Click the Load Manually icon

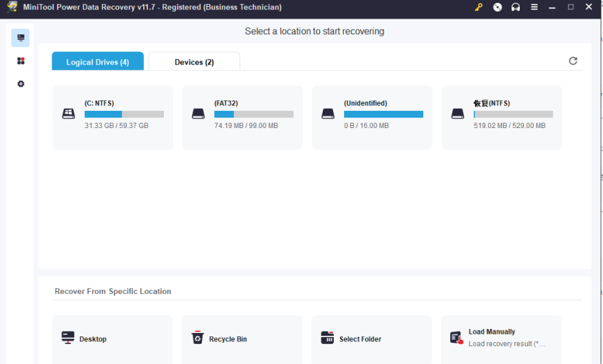[x=456, y=338]
